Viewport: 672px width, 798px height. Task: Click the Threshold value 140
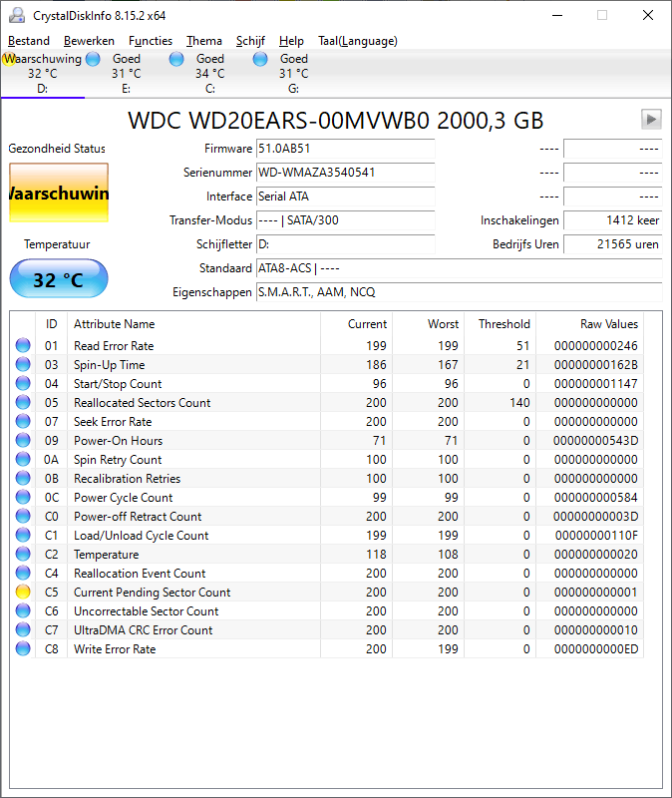click(519, 403)
